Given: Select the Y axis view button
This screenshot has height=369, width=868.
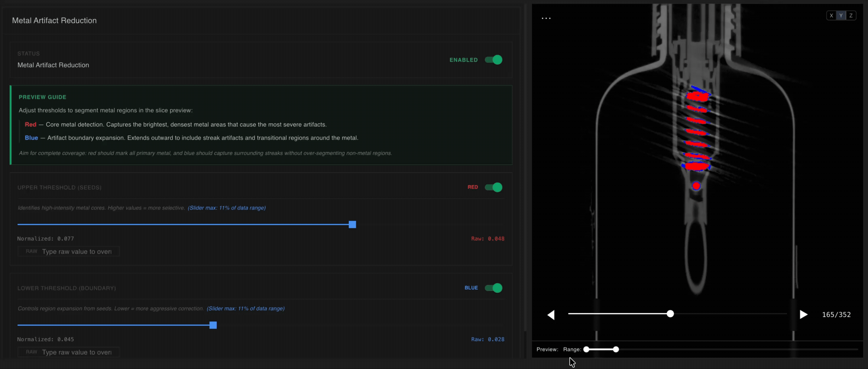Looking at the screenshot, I should click(841, 15).
